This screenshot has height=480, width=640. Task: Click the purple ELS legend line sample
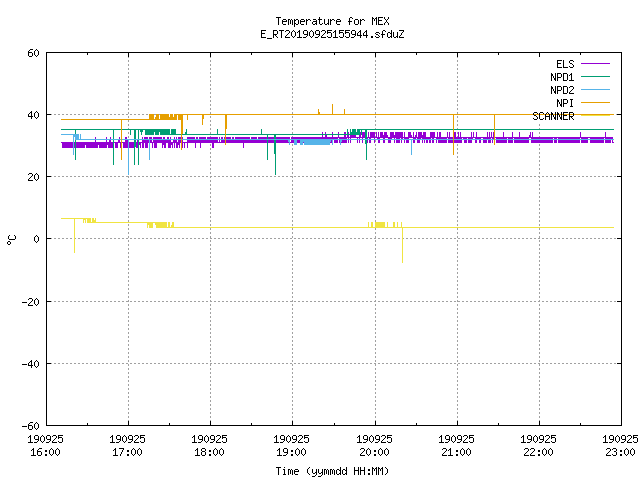click(595, 64)
